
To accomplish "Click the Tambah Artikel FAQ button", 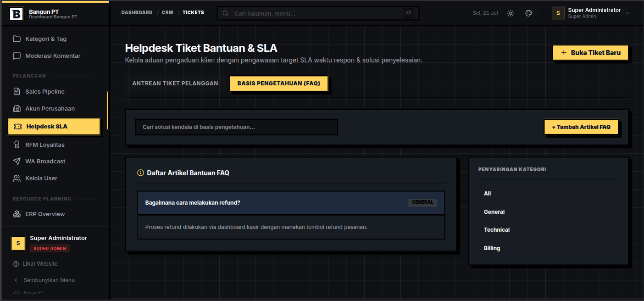I will 581,127.
